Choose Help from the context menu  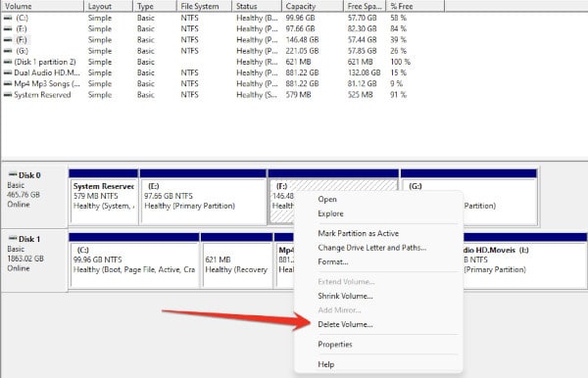[x=326, y=363]
